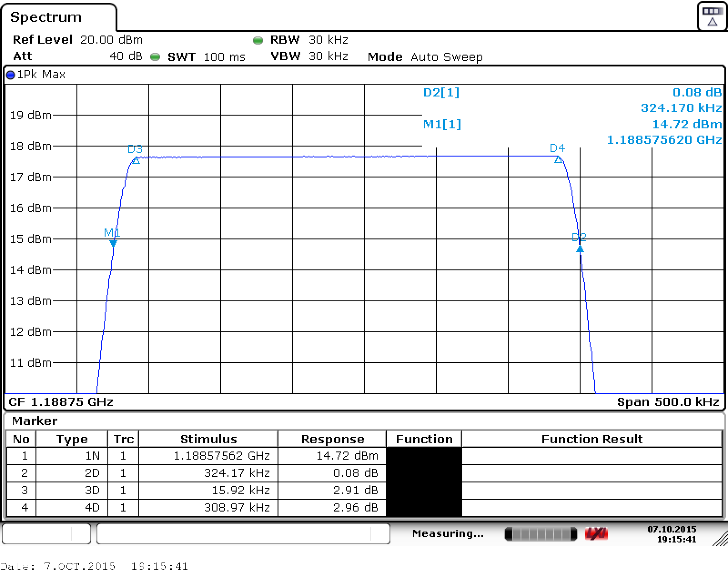This screenshot has width=728, height=588.
Task: Click the measuring progress bar
Action: [x=541, y=534]
